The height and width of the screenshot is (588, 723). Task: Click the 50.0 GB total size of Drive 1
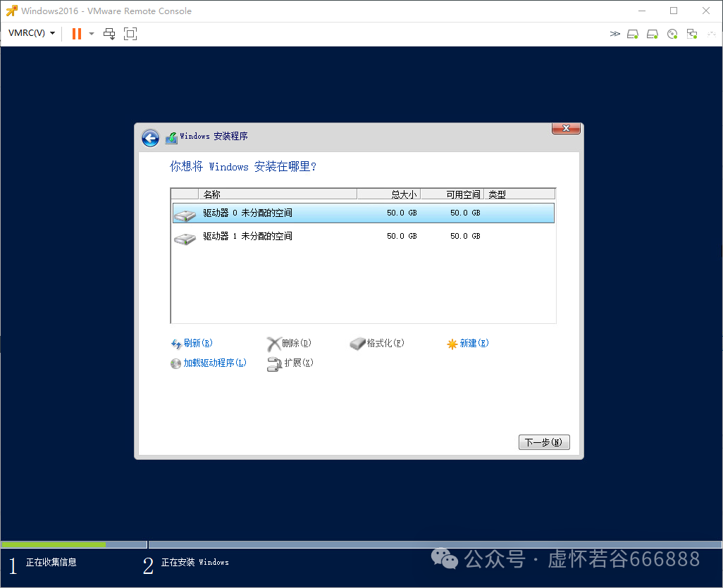click(x=402, y=236)
